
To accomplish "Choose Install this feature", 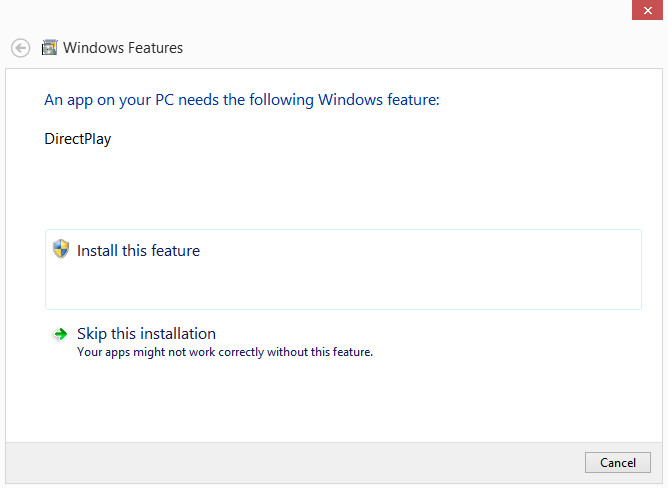I will (x=343, y=269).
